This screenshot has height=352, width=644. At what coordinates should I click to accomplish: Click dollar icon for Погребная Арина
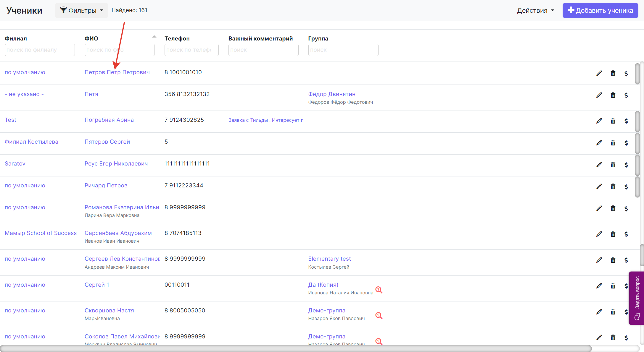[x=626, y=121]
